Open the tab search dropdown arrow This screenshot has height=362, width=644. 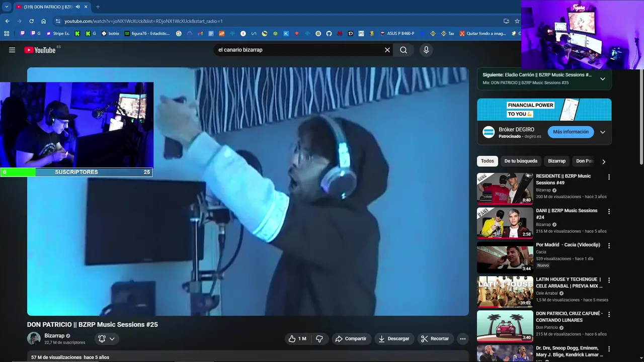point(7,7)
